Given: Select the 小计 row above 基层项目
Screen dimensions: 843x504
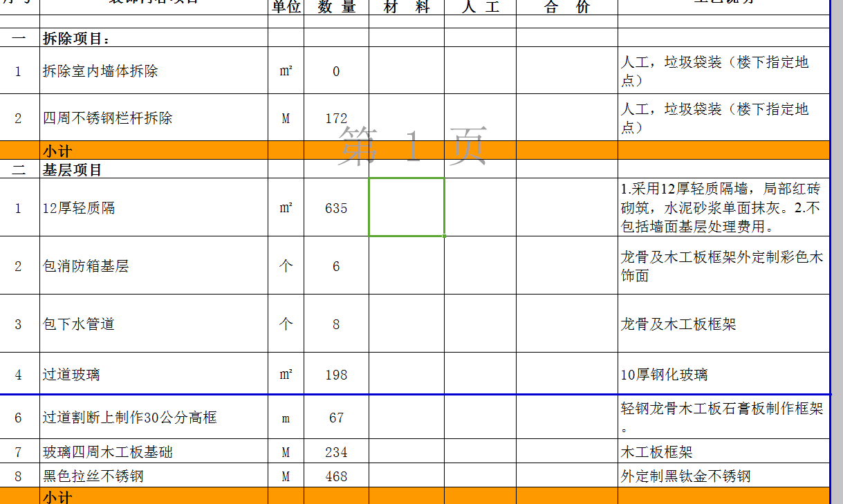Looking at the screenshot, I should coord(154,151).
